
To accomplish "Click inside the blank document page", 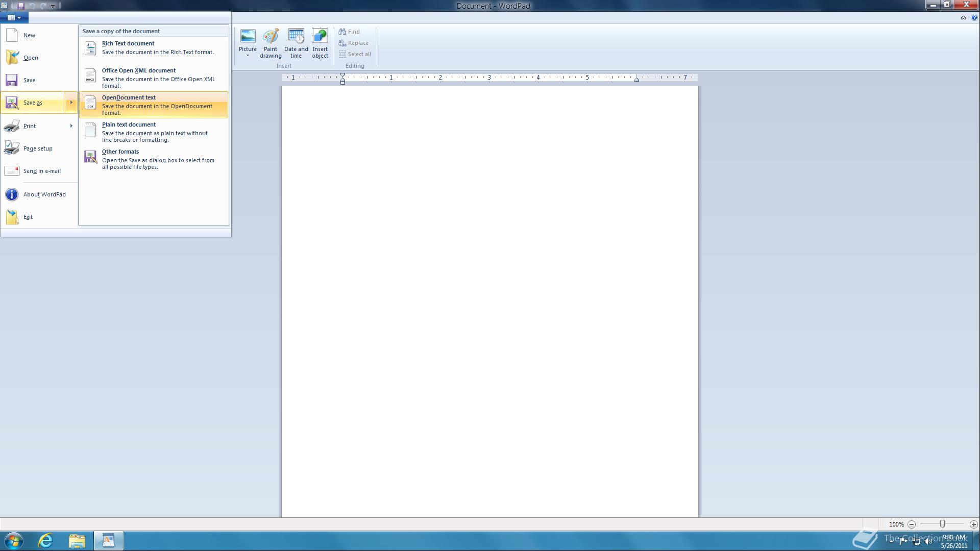I will [x=489, y=301].
